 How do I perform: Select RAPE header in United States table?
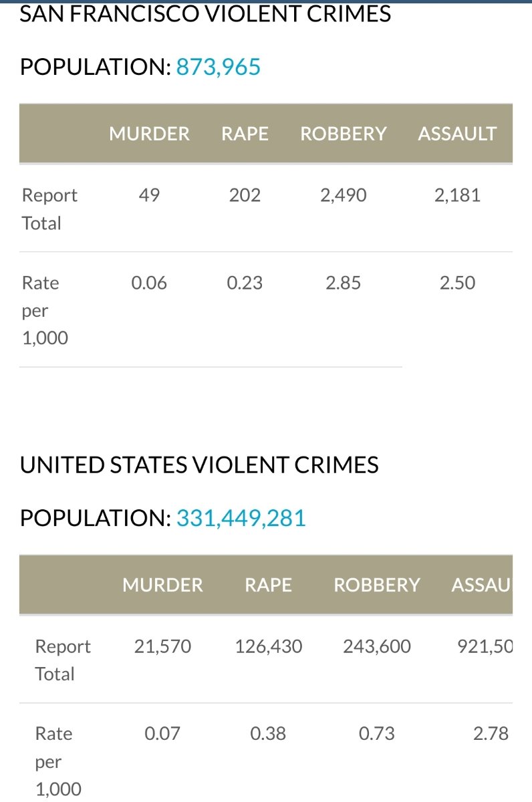268,585
